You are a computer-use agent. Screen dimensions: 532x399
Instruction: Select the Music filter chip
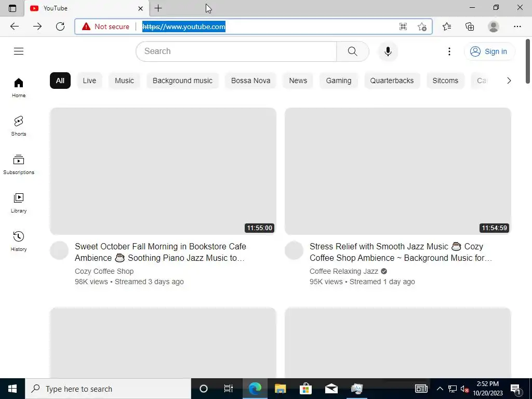[x=124, y=81]
